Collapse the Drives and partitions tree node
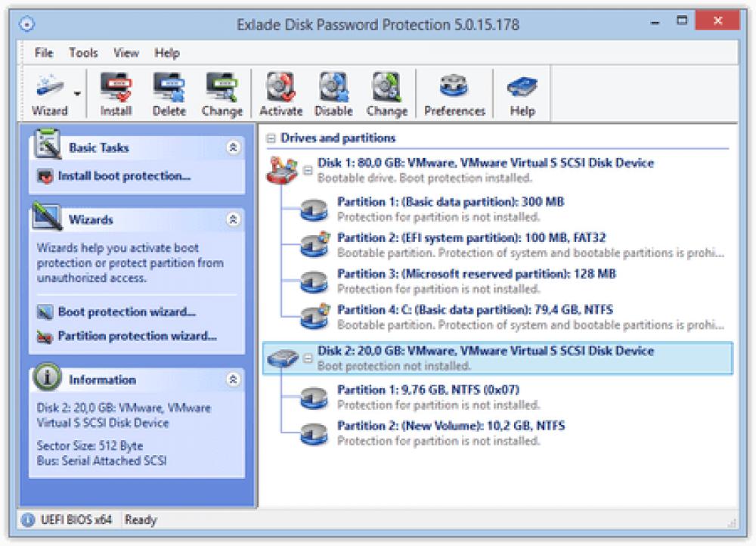 pos(272,138)
